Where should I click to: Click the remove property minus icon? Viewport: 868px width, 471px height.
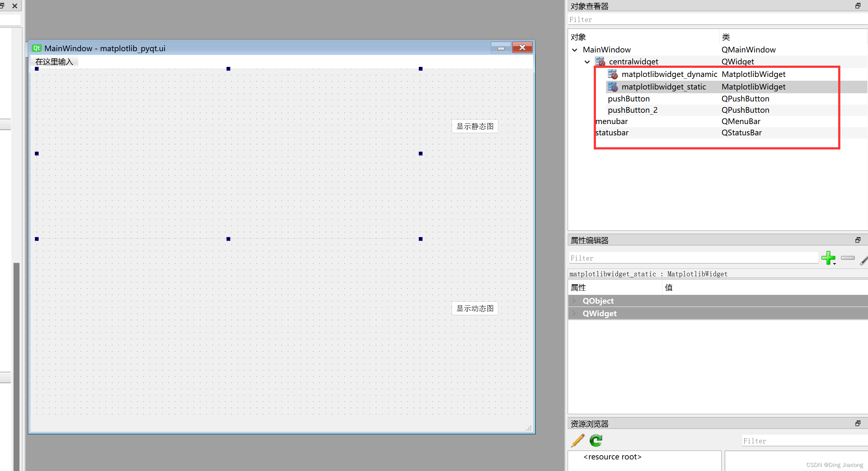(x=848, y=258)
